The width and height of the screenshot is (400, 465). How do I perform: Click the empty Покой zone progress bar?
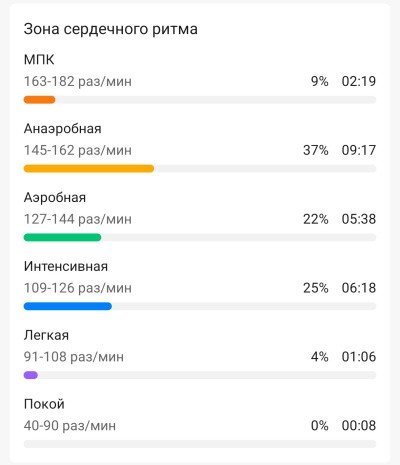coord(200,444)
